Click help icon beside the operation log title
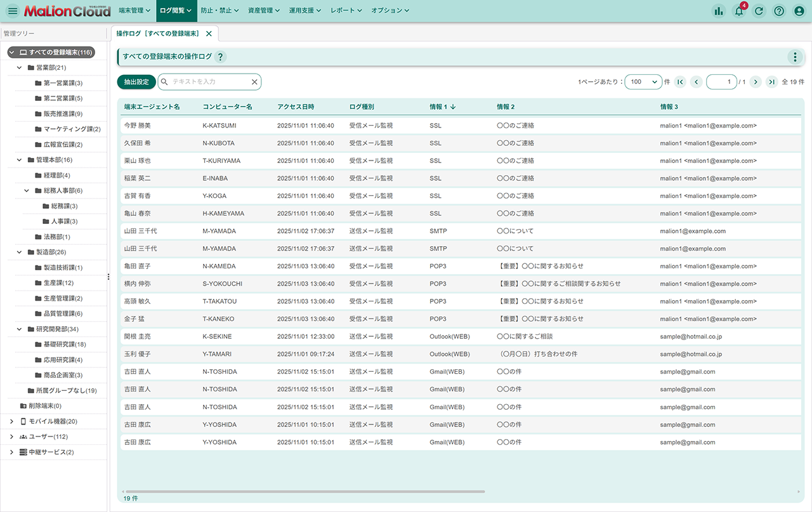The width and height of the screenshot is (812, 512). tap(220, 57)
